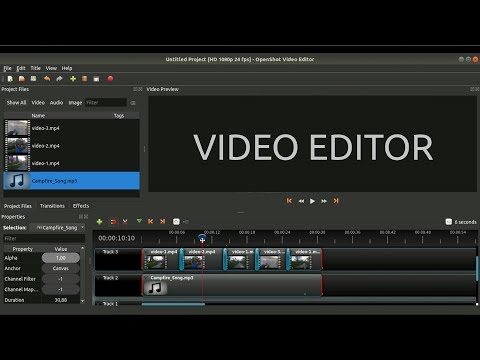Open the Track 3 menu arrow
The width and height of the screenshot is (480, 360).
click(x=99, y=252)
